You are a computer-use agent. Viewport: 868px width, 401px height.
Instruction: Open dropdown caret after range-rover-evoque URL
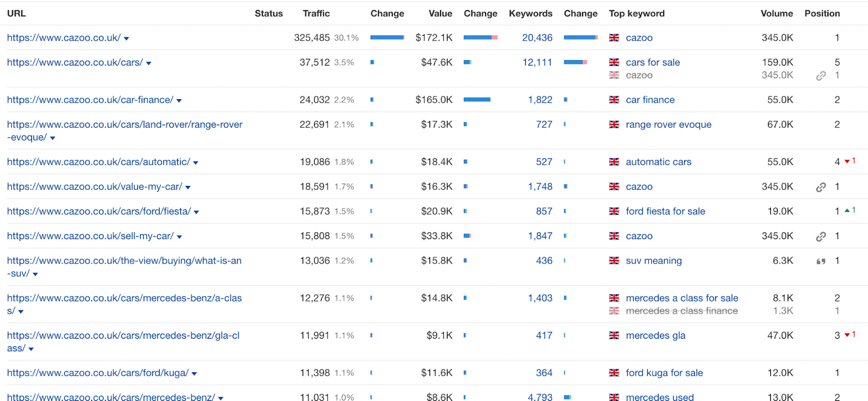click(x=53, y=138)
